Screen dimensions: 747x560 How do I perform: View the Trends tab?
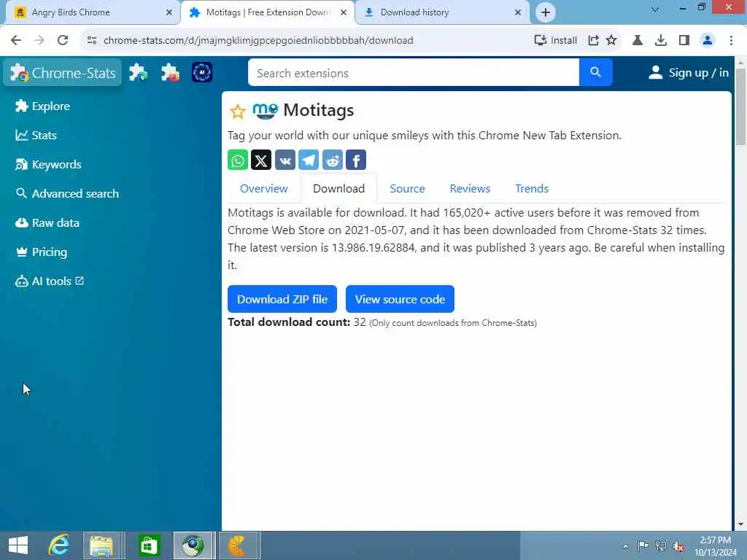point(532,189)
